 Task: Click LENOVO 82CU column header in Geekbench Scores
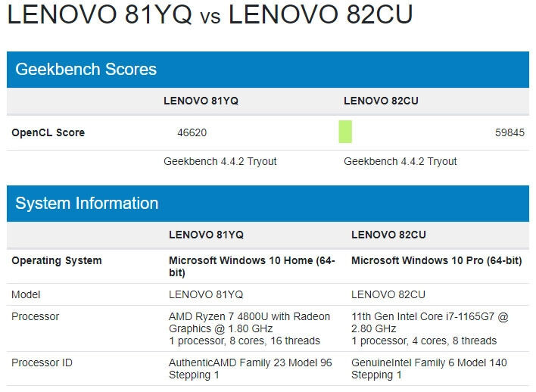(381, 101)
